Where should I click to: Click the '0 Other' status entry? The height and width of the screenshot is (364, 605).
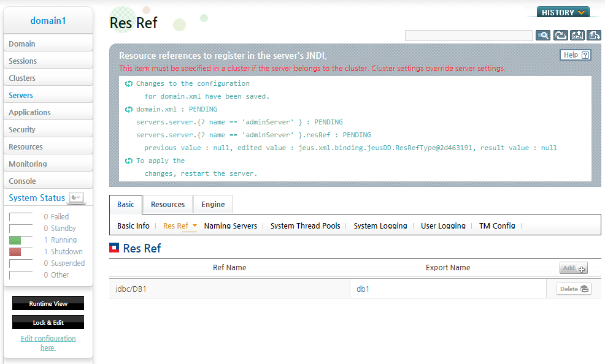click(x=56, y=275)
